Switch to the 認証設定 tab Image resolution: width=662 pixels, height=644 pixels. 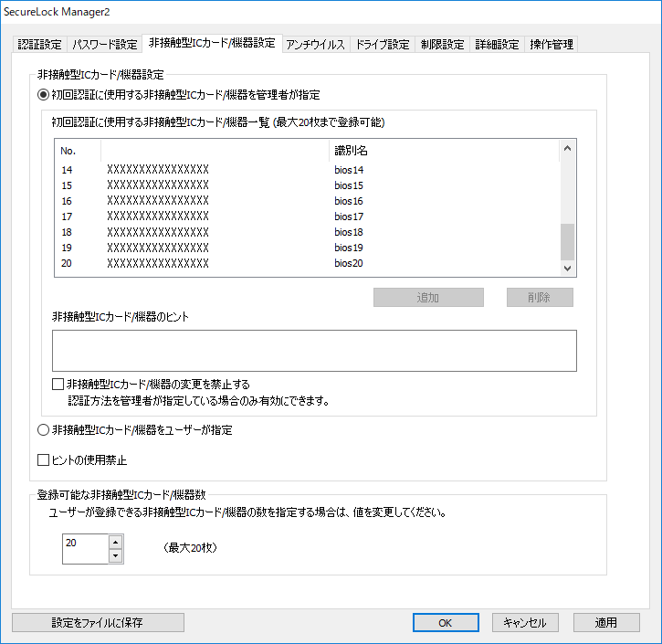pos(39,45)
